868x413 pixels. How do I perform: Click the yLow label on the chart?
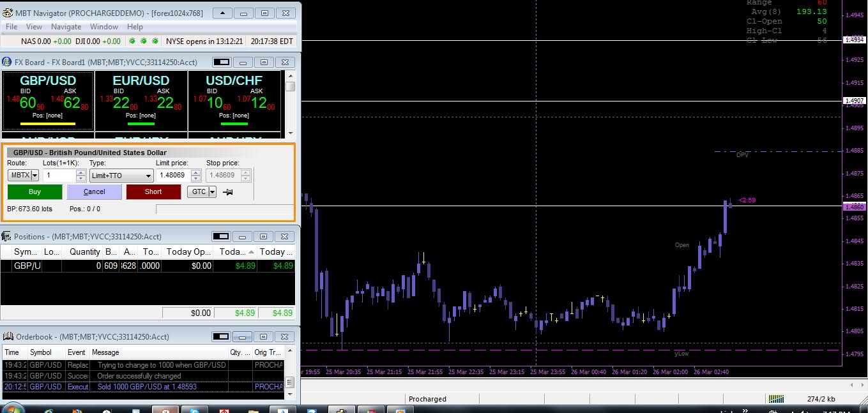click(681, 354)
